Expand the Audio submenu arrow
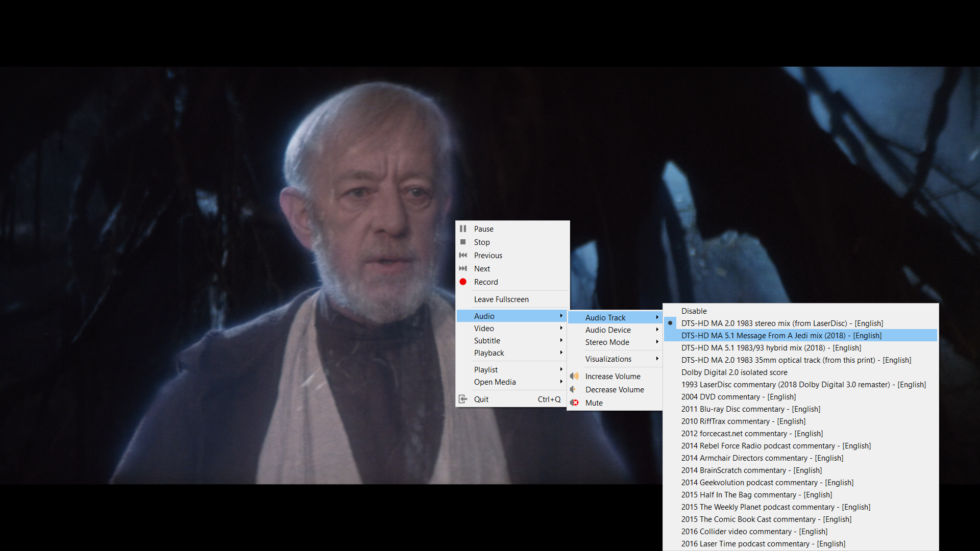 pos(561,316)
